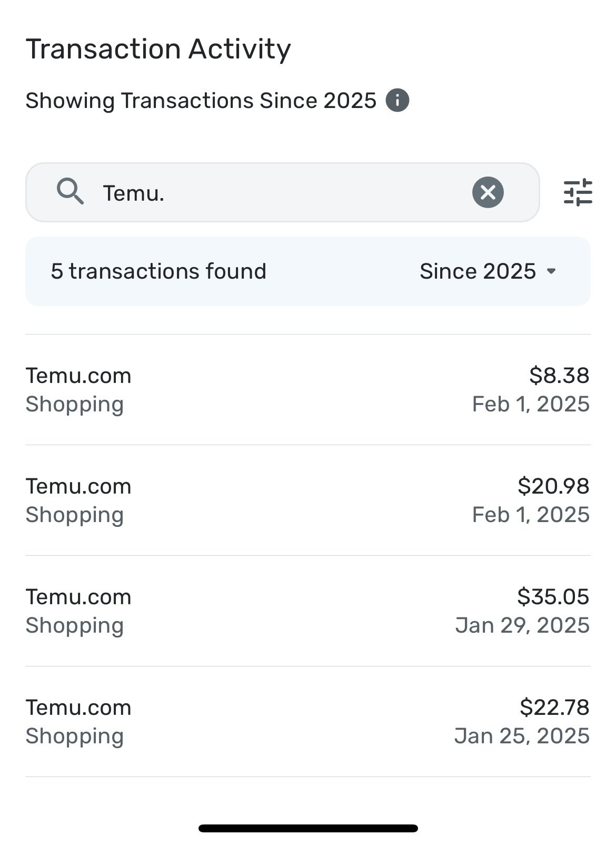Viewport: 616px width, 845px height.
Task: Tap Shopping category on the $22.78 transaction
Action: click(74, 736)
